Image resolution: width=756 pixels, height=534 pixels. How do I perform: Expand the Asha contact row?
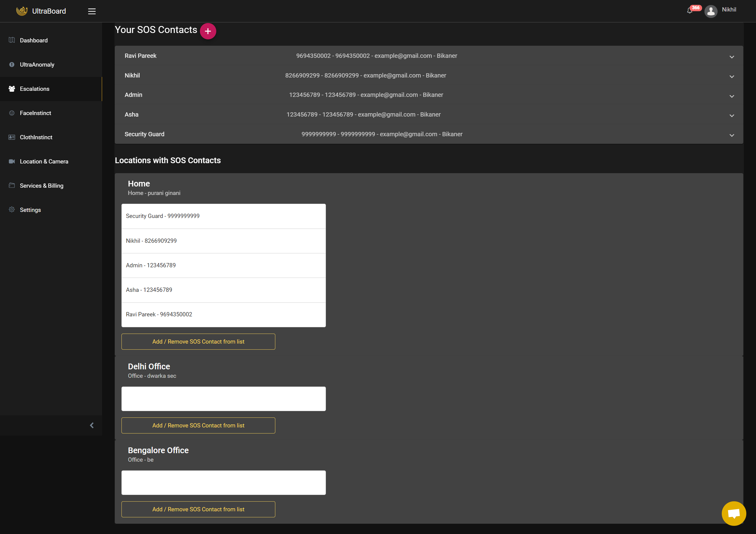732,115
